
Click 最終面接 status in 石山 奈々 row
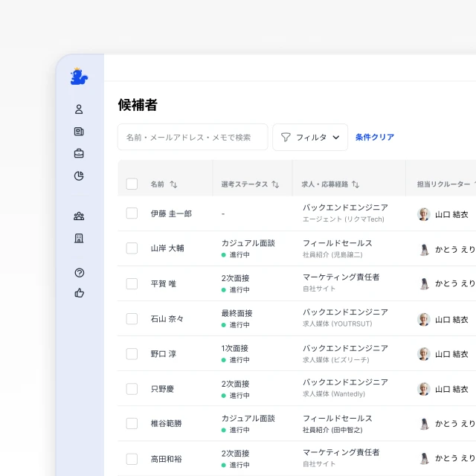[237, 313]
